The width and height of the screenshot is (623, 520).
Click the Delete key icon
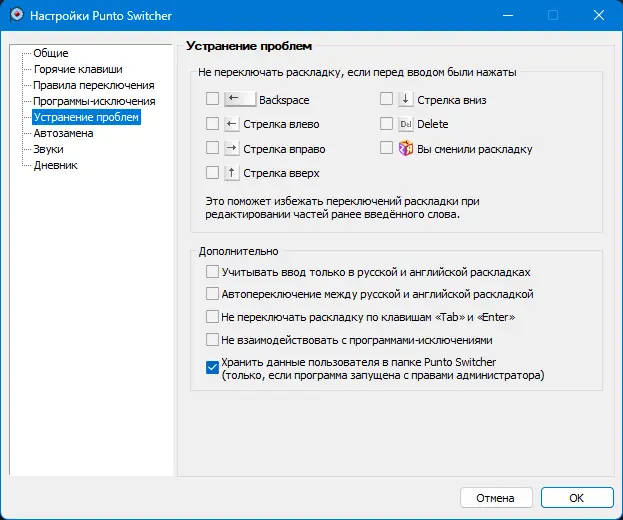(x=405, y=124)
